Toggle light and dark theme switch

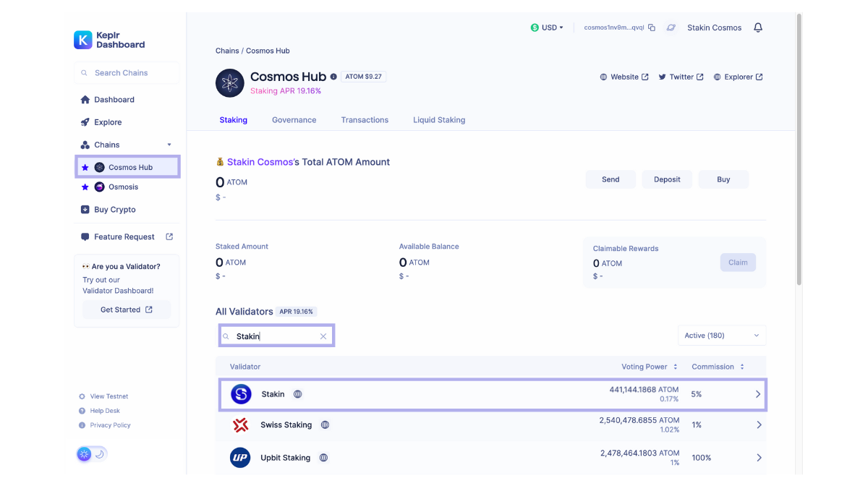point(92,454)
